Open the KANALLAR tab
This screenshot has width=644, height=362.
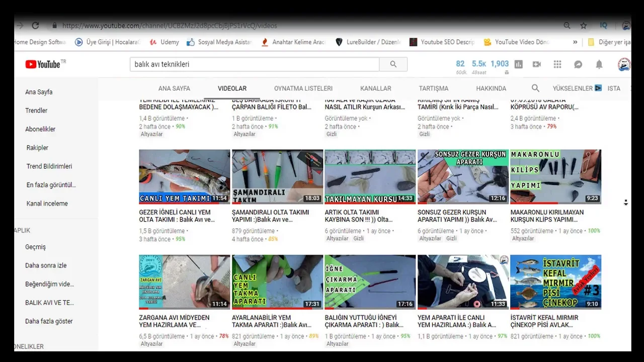click(376, 88)
